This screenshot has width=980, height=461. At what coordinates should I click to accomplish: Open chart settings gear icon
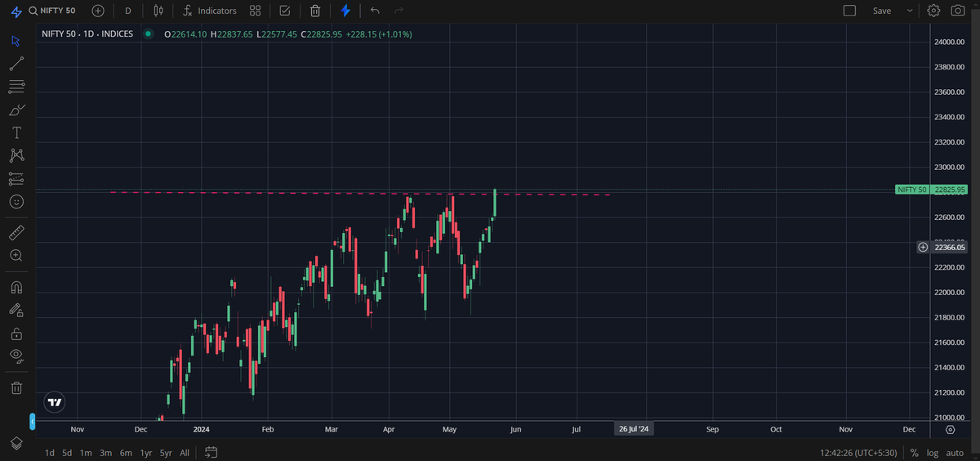(934, 11)
